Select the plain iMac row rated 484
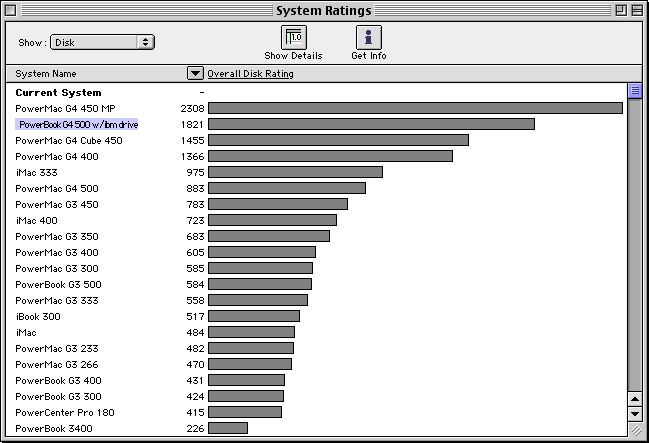Image resolution: width=649 pixels, height=443 pixels. click(x=317, y=332)
